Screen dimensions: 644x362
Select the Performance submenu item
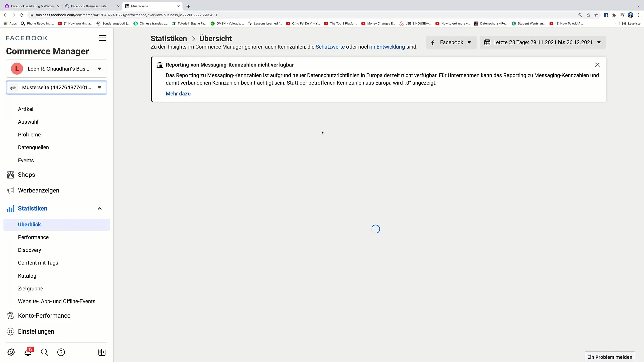(x=34, y=237)
